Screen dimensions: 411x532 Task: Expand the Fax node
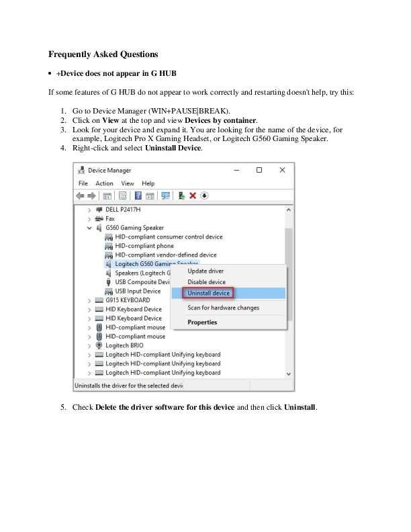(89, 219)
